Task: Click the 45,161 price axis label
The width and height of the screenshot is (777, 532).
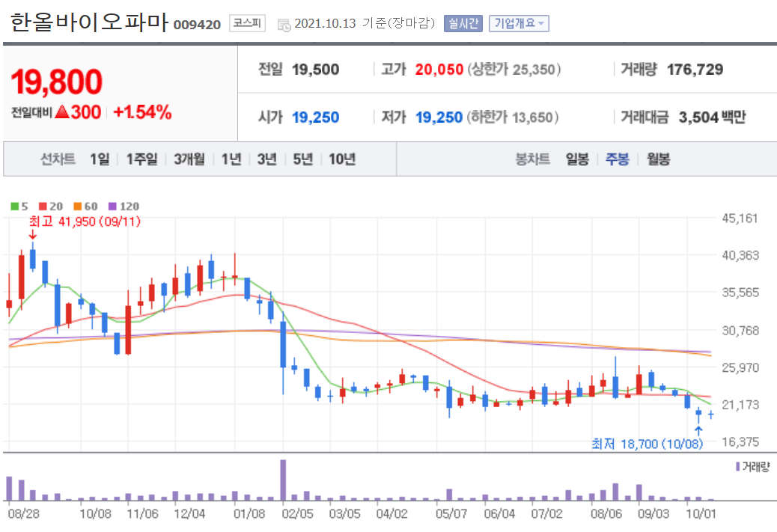Action: click(740, 218)
